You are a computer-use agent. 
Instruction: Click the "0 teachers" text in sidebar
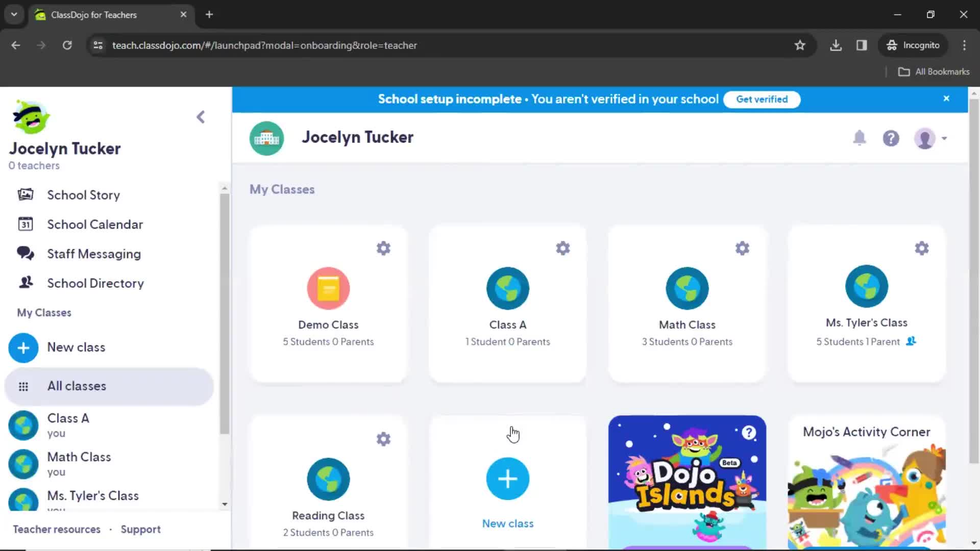(34, 166)
